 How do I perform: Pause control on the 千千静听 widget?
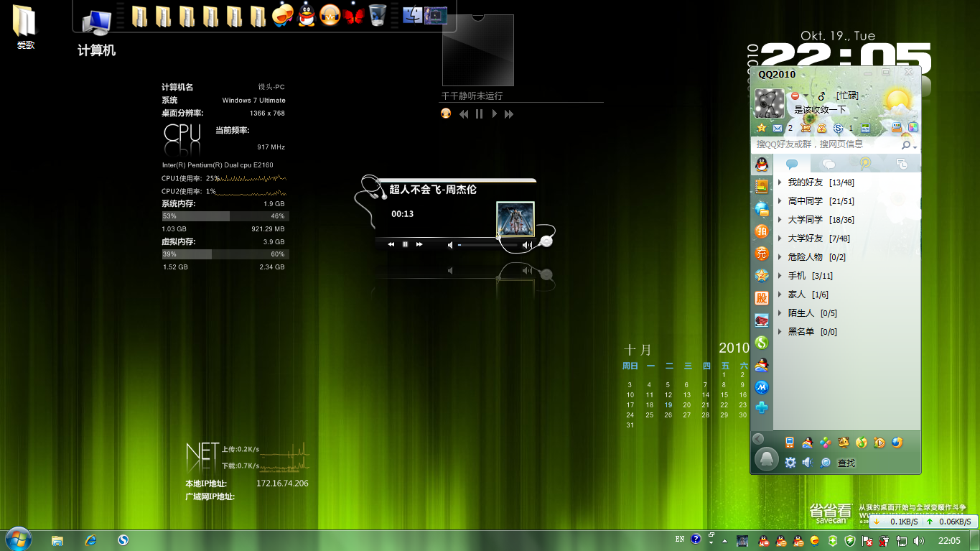click(479, 114)
